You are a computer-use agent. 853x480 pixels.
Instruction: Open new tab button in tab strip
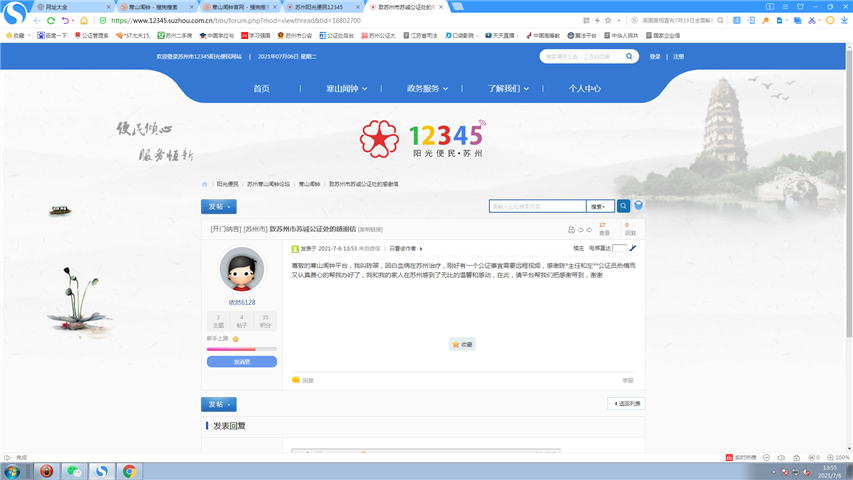[458, 7]
